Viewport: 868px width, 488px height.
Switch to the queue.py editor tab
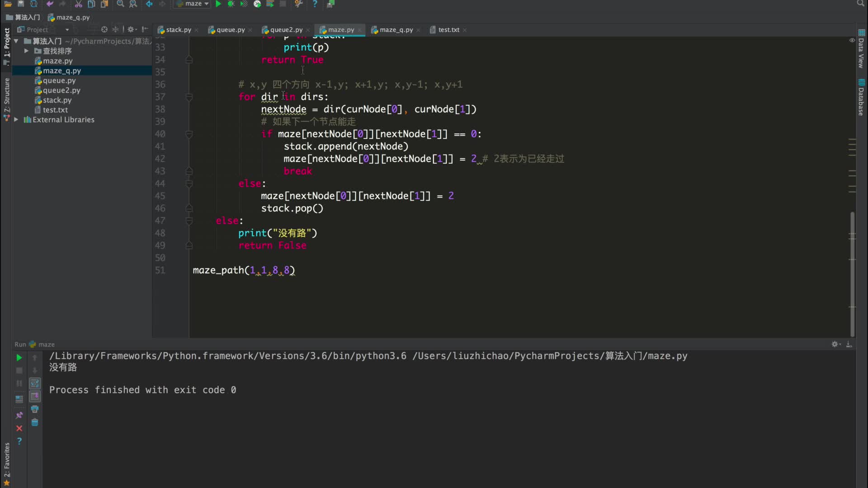[230, 30]
